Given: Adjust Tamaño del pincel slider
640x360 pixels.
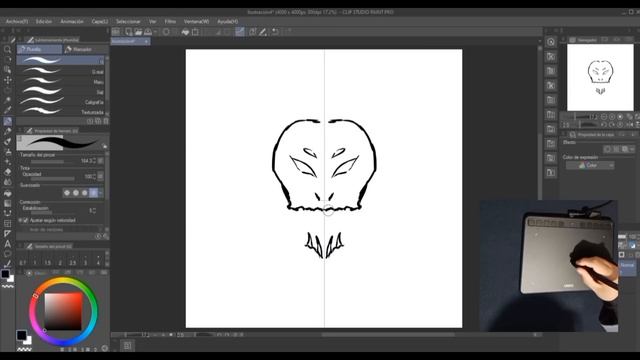Looking at the screenshot, I should 52,162.
